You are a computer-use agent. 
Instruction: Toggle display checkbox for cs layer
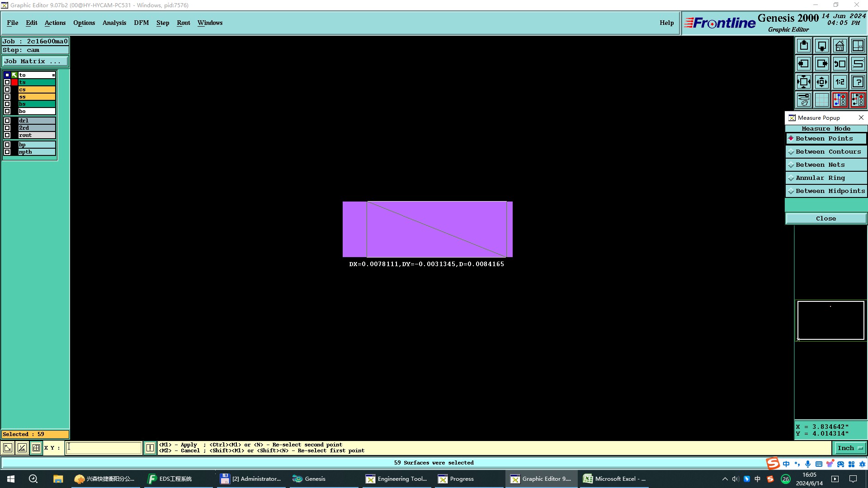(7, 89)
